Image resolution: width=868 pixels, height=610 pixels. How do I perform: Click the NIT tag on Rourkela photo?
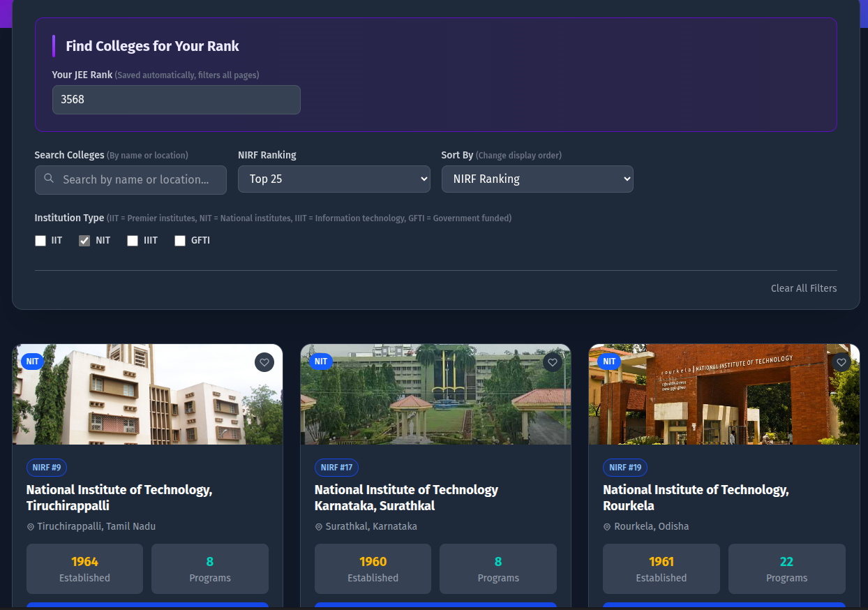tap(609, 362)
